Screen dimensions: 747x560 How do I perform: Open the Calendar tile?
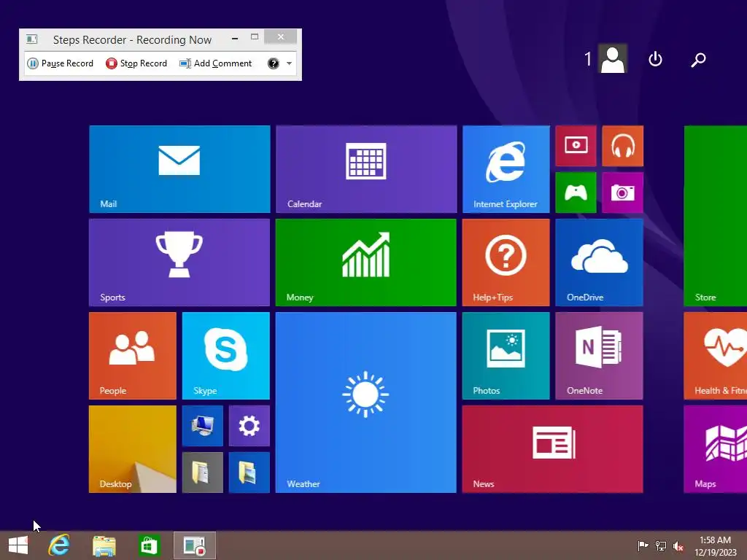coord(366,169)
